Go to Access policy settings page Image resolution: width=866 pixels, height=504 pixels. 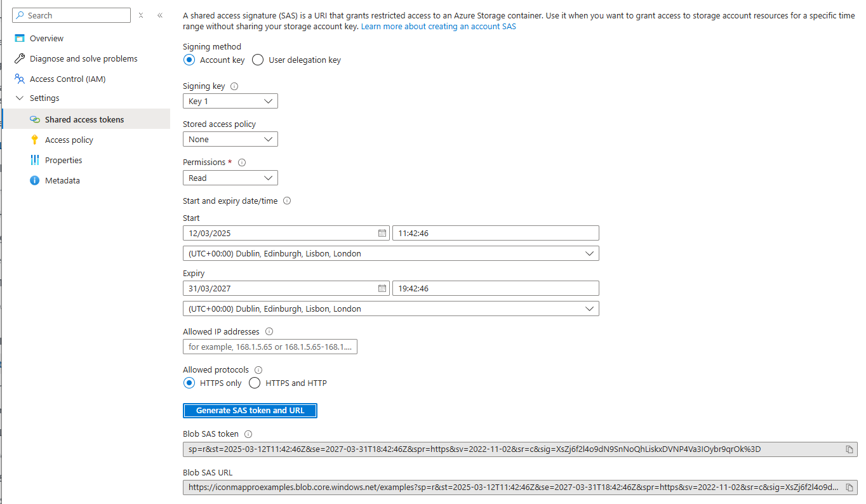tap(69, 140)
